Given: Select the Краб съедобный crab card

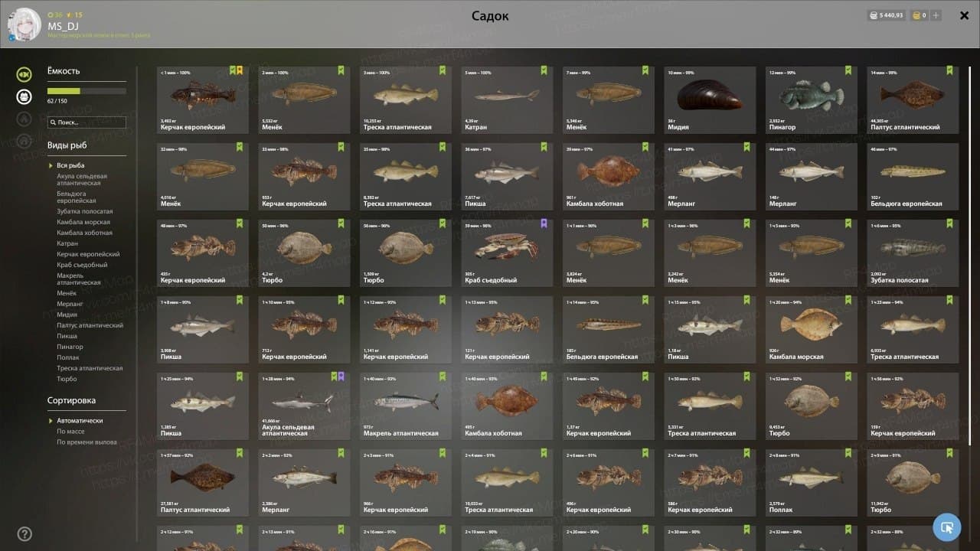Looking at the screenshot, I should point(507,253).
